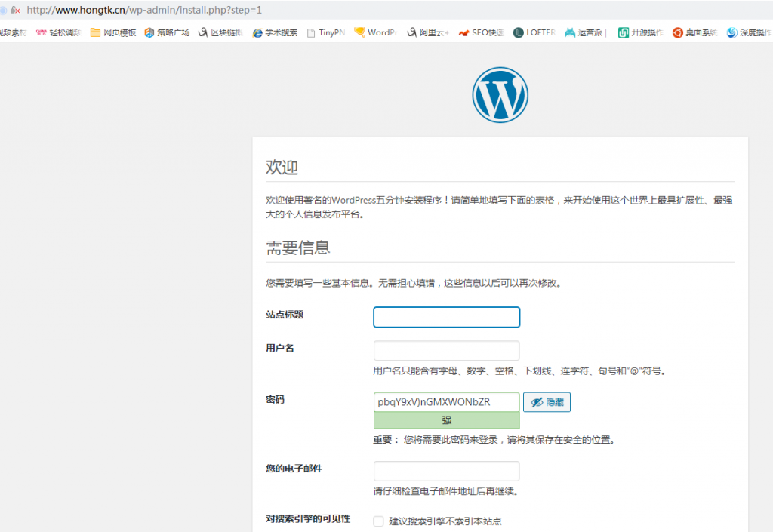Click the 用户名 label

279,349
